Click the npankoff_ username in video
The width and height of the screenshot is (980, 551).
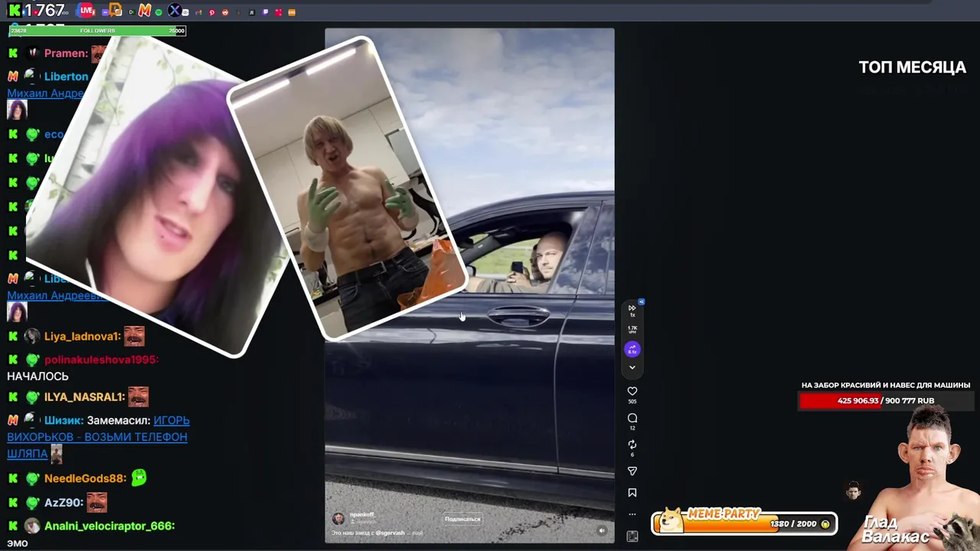click(363, 514)
